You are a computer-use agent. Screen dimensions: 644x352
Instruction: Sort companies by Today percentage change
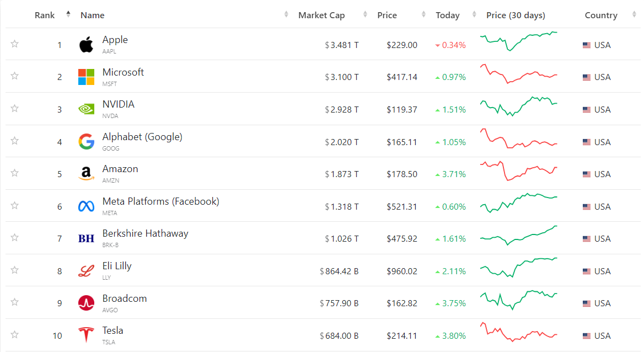(x=447, y=15)
